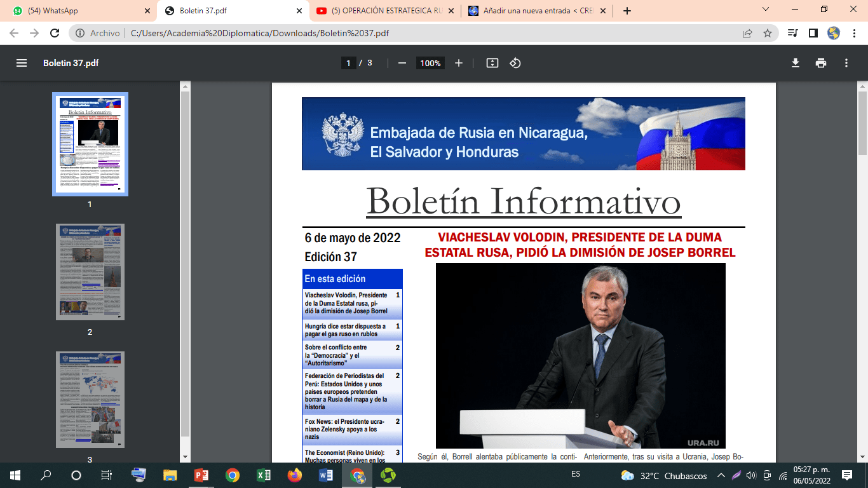Reload the current page

pyautogui.click(x=55, y=33)
